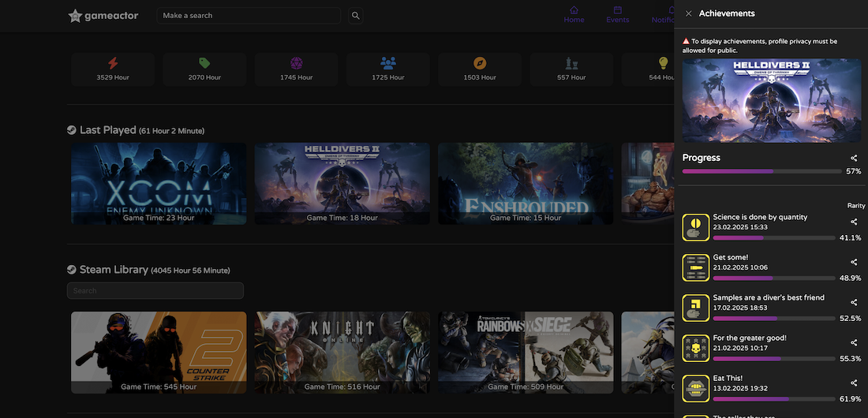Select the compass 1503 Hour category
Screen dimensions: 868x418
(x=480, y=69)
